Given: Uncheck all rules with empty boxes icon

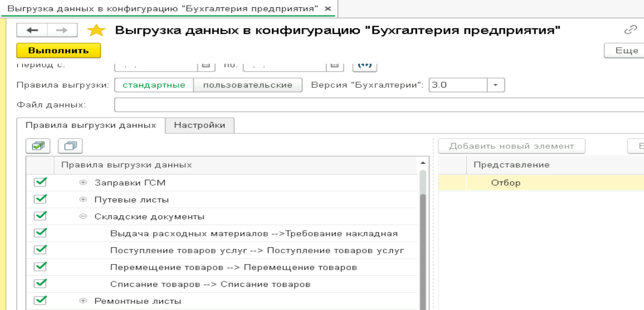Looking at the screenshot, I should [x=70, y=146].
